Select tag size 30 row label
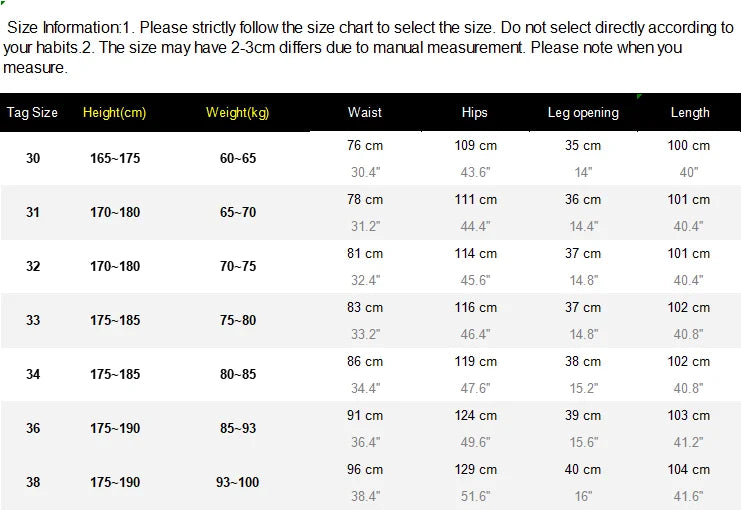 33,158
